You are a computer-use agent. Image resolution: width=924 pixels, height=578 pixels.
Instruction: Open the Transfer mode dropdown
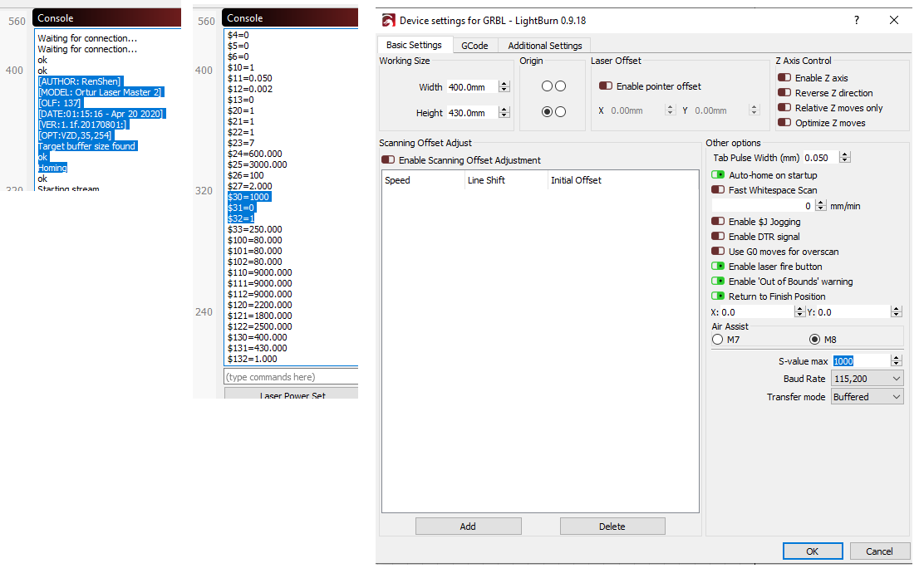point(867,397)
